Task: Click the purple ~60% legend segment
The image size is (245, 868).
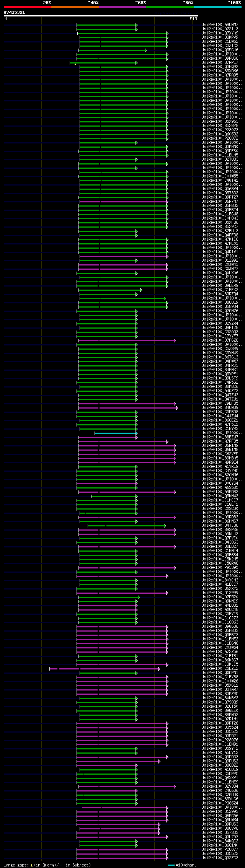Action: click(122, 7)
